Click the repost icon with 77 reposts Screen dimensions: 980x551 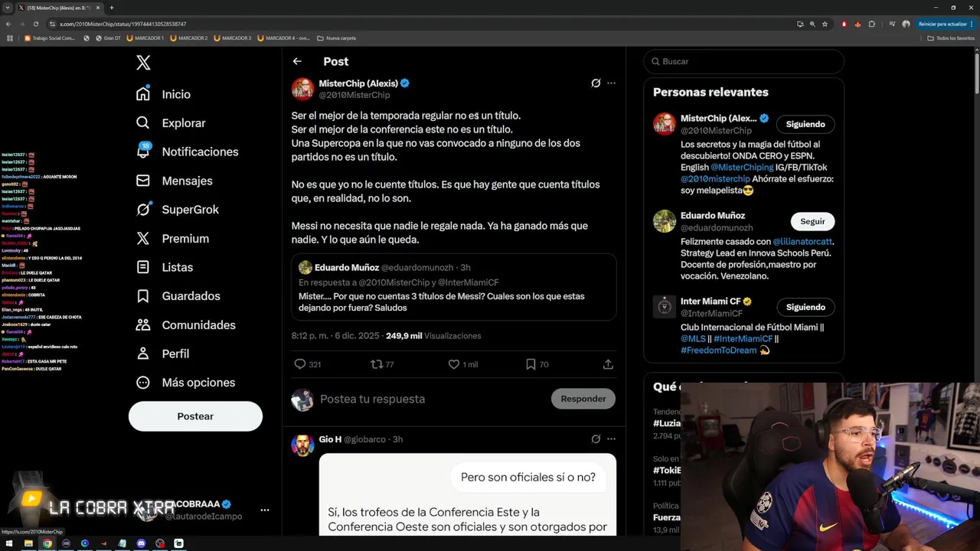point(376,364)
